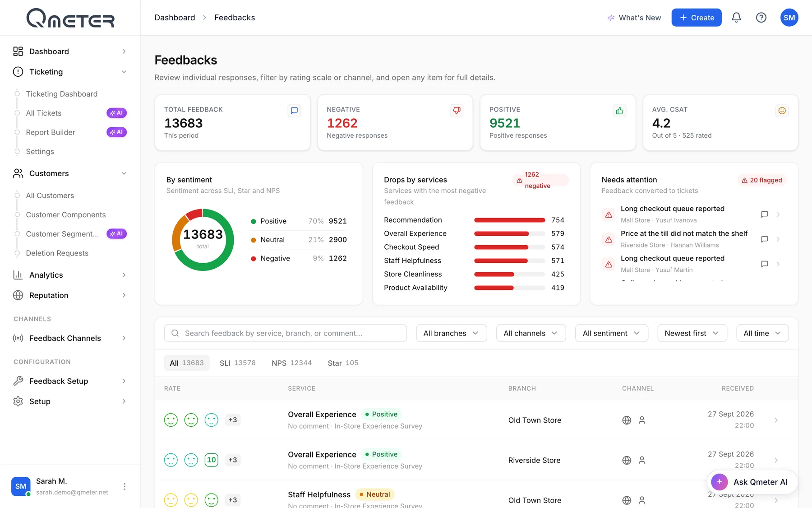812x508 pixels.
Task: Open the All channels filter dropdown
Action: point(531,333)
